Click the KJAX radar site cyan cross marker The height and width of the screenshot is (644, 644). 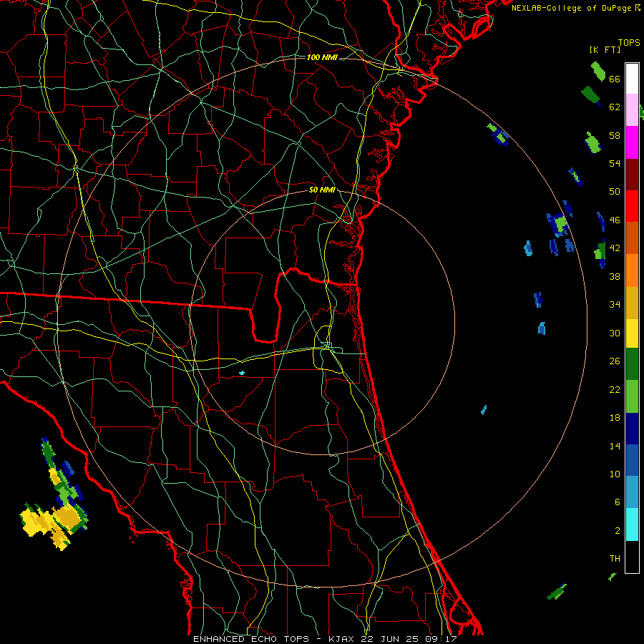coord(242,373)
